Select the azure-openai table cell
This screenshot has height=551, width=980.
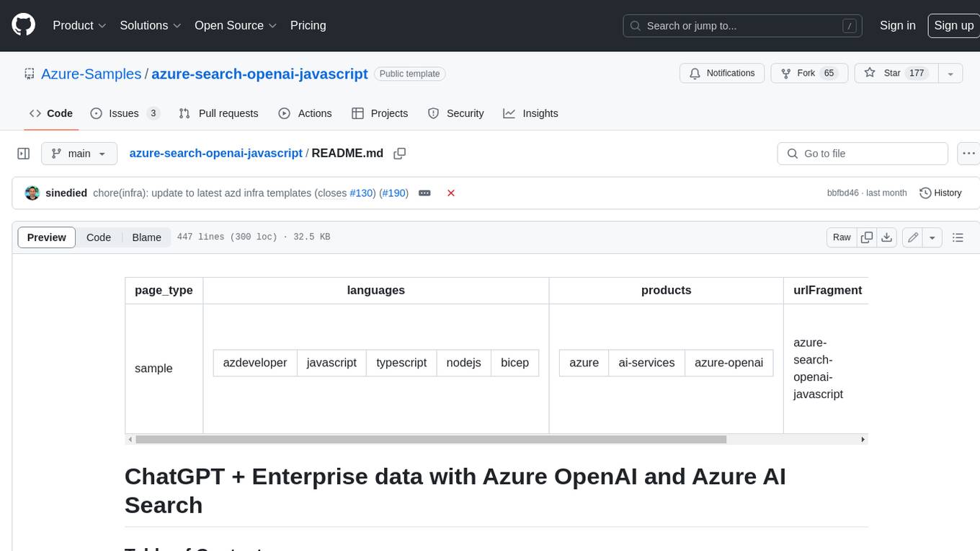pyautogui.click(x=729, y=363)
